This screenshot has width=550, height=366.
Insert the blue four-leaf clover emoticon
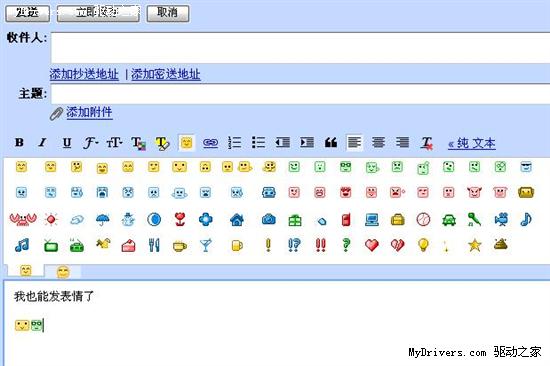click(206, 220)
